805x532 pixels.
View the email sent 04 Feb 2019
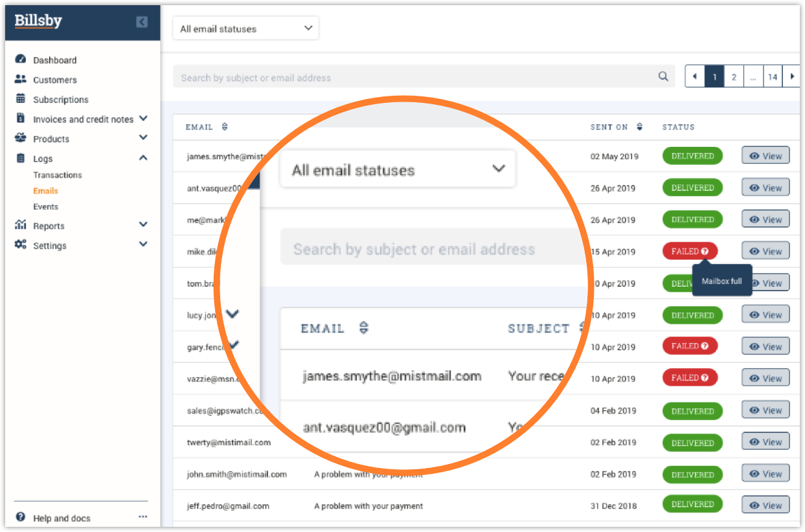tap(765, 410)
